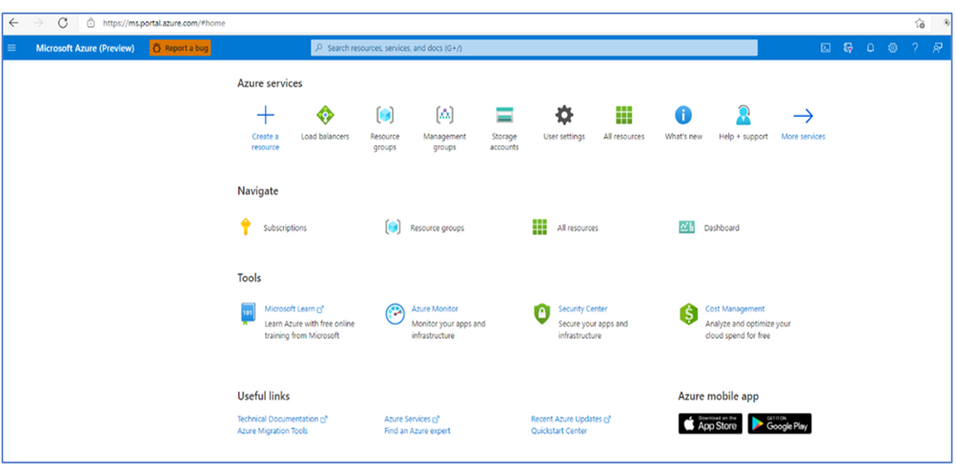The width and height of the screenshot is (956, 465).
Task: Reload the page with the browser refresh icon
Action: coord(62,23)
